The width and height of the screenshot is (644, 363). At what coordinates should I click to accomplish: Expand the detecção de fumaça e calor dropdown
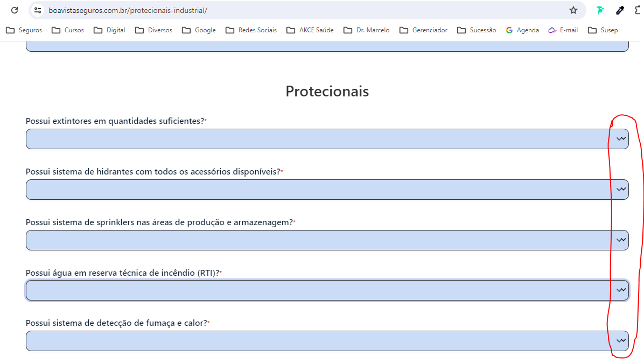point(327,341)
